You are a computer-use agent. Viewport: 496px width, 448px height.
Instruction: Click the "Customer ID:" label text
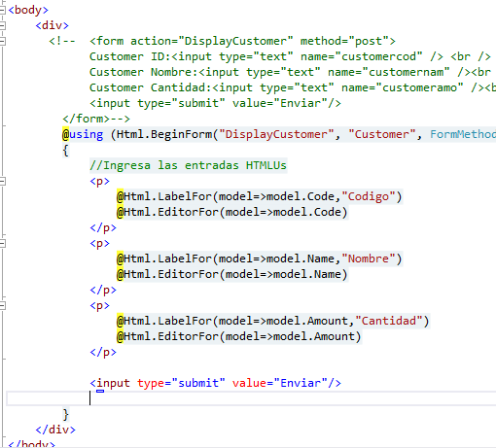point(130,56)
